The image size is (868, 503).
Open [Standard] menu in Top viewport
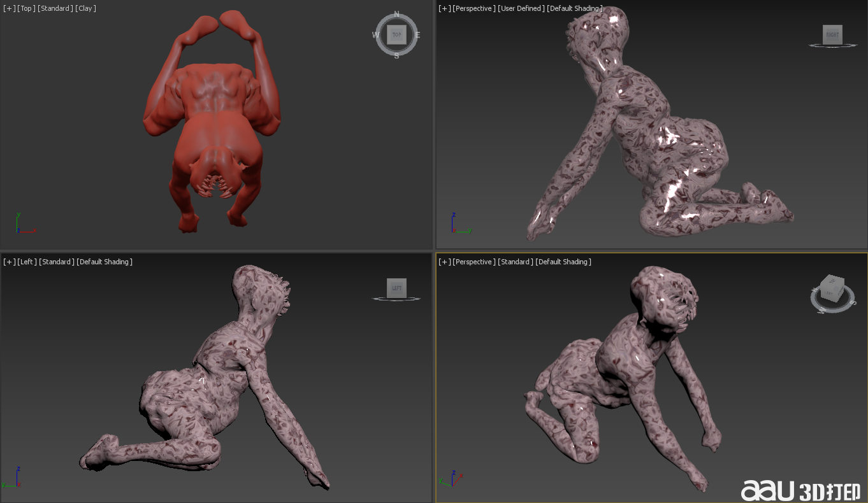[x=55, y=8]
